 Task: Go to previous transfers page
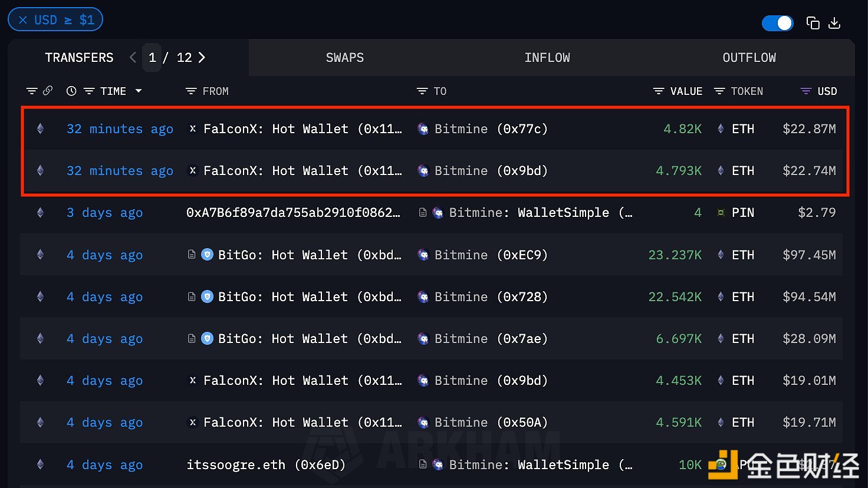[133, 57]
